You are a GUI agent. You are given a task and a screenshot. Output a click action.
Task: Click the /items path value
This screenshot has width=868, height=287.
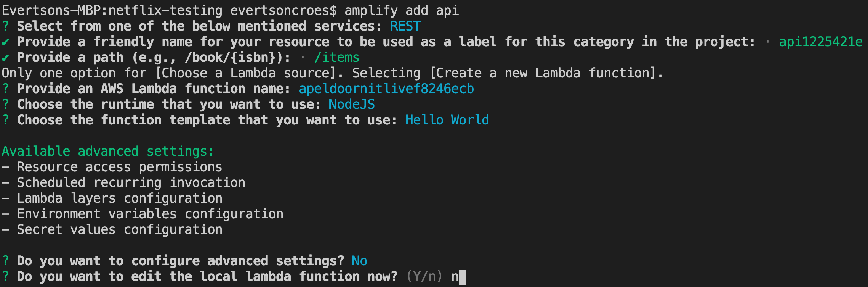[x=337, y=58]
